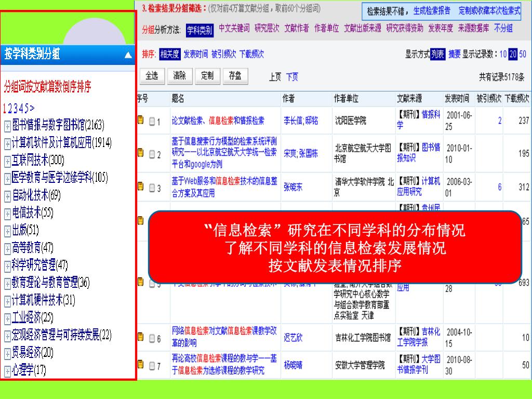Show 20 records per page
The width and height of the screenshot is (532, 399).
pyautogui.click(x=513, y=54)
